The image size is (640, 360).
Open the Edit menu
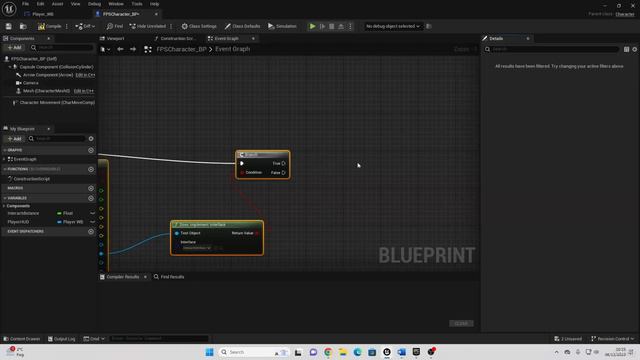point(40,4)
